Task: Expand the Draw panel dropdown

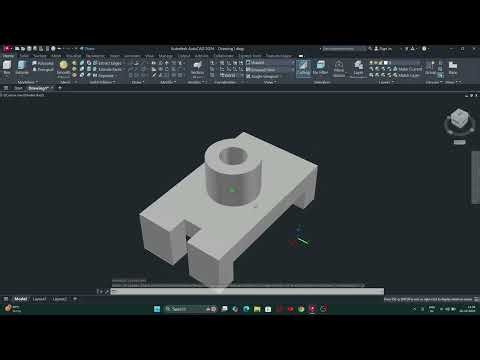Action: 138,82
